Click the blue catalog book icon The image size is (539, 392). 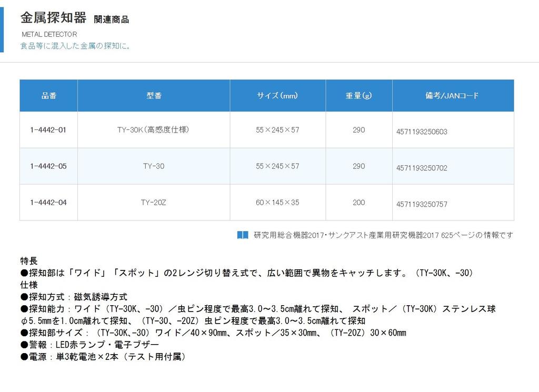click(x=242, y=235)
